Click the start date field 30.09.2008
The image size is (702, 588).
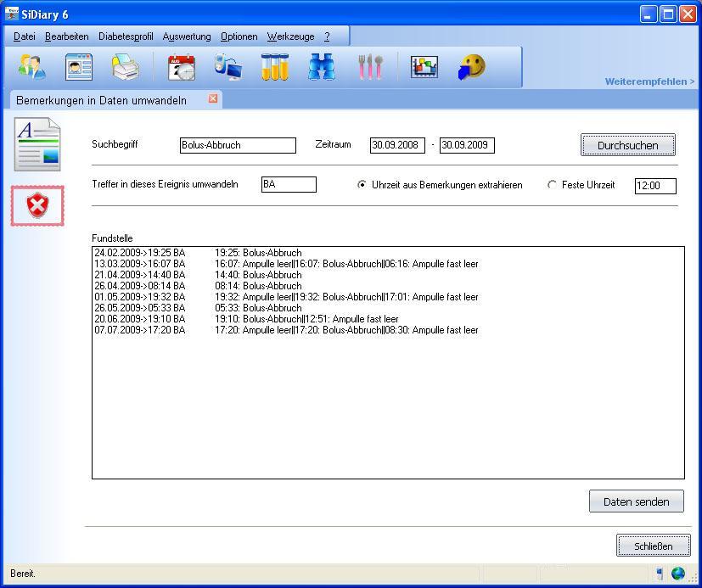pos(397,145)
